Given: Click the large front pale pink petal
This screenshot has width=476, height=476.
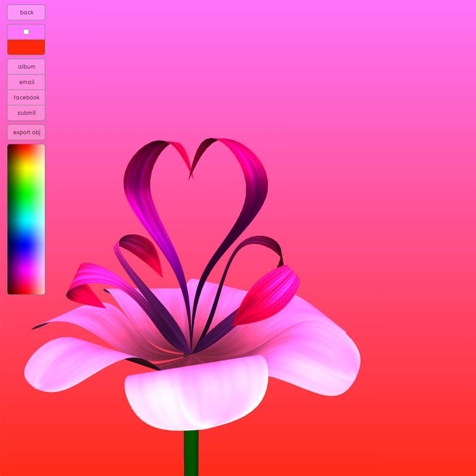Looking at the screenshot, I should point(196,393).
